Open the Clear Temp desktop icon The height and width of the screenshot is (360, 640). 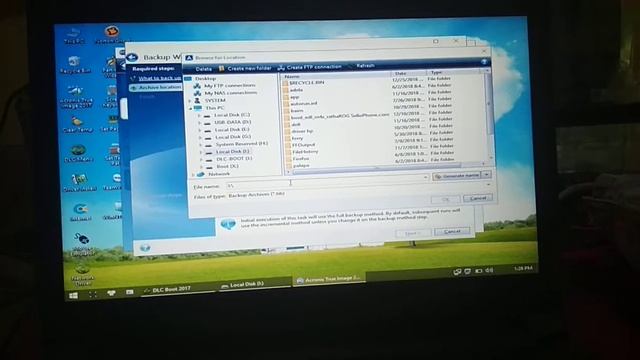pyautogui.click(x=78, y=124)
